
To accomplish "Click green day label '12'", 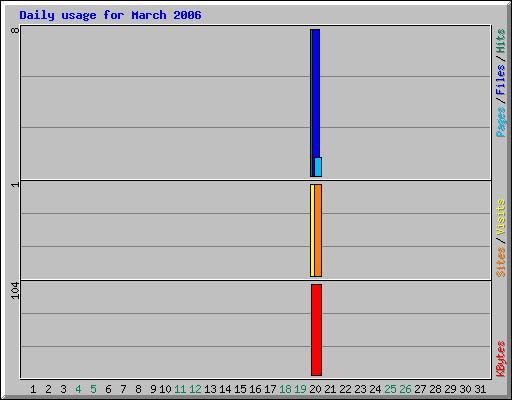I will [x=195, y=389].
